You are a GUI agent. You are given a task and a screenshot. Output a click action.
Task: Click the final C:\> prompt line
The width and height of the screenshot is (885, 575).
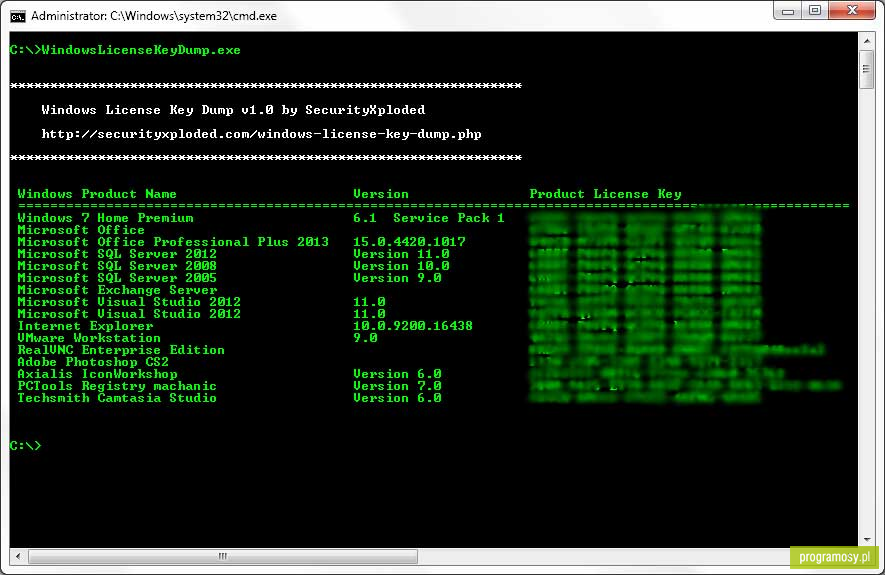tap(25, 446)
